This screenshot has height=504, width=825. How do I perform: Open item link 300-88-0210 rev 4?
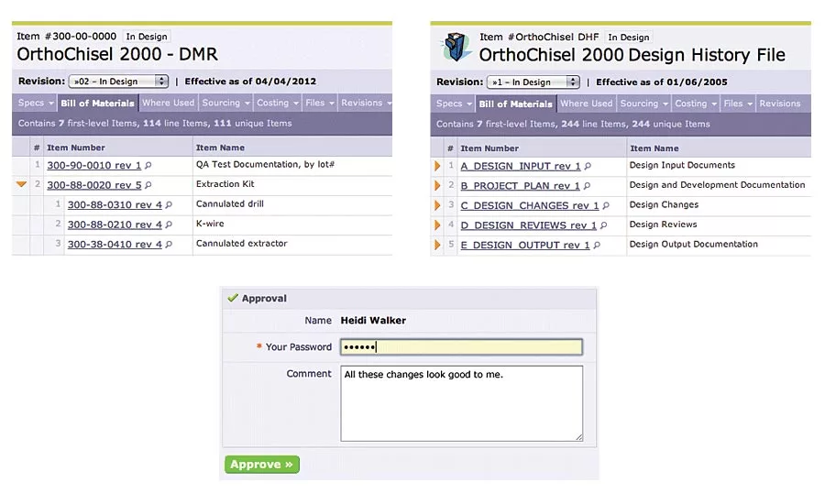tap(115, 225)
